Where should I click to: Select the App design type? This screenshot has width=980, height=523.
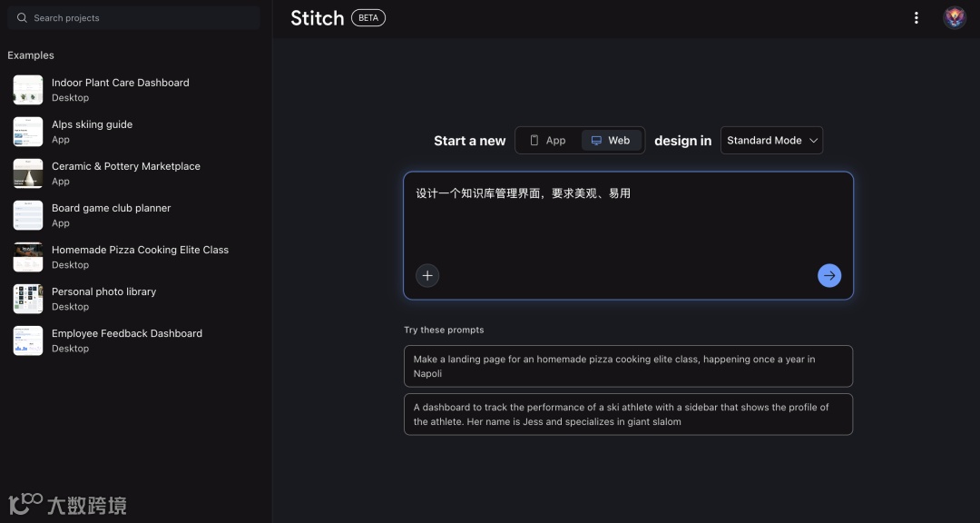[x=548, y=140]
